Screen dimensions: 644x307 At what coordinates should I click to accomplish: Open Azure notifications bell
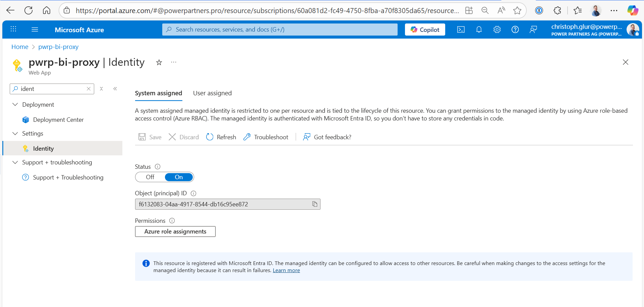pyautogui.click(x=479, y=30)
